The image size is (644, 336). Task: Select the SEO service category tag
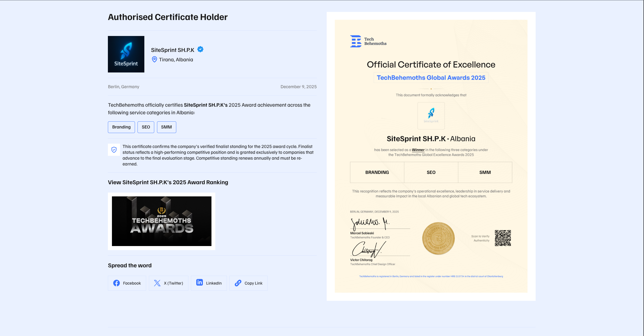146,127
